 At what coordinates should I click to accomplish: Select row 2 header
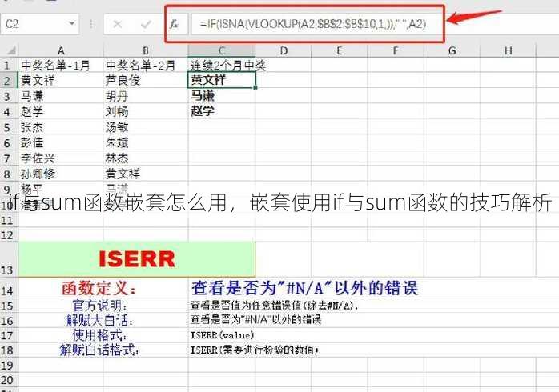pos(7,81)
